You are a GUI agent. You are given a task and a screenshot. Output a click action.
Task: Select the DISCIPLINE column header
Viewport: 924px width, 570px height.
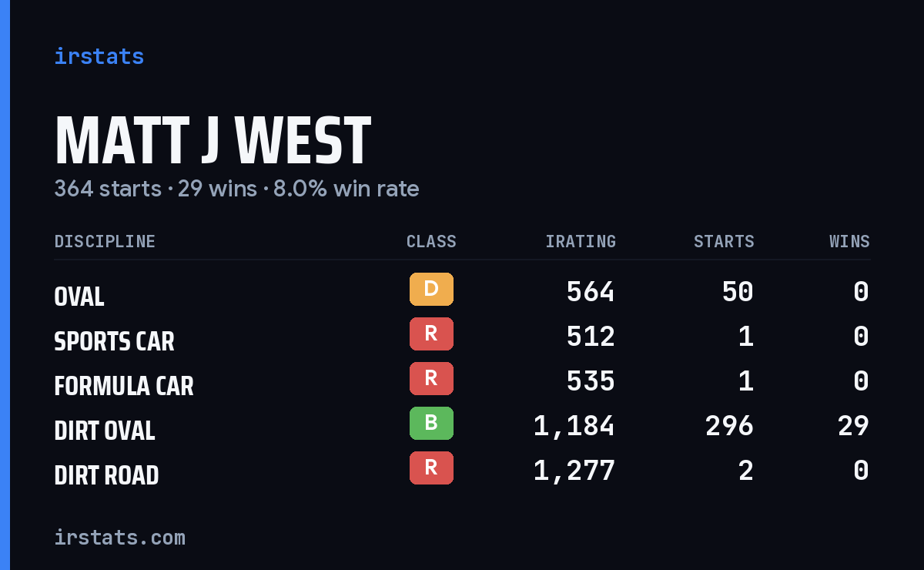[105, 242]
